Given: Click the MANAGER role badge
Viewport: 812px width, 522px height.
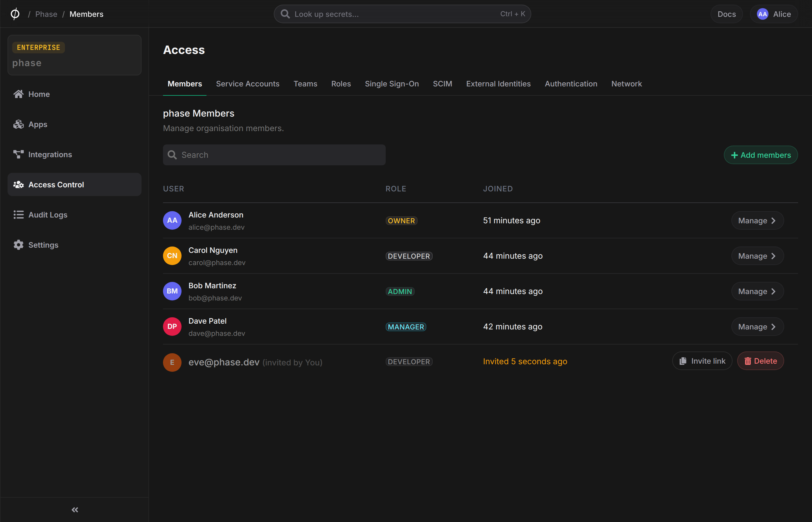Looking at the screenshot, I should coord(406,327).
